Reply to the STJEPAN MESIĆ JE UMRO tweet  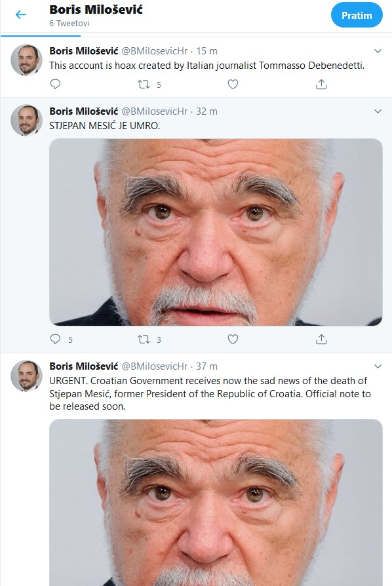pos(55,339)
